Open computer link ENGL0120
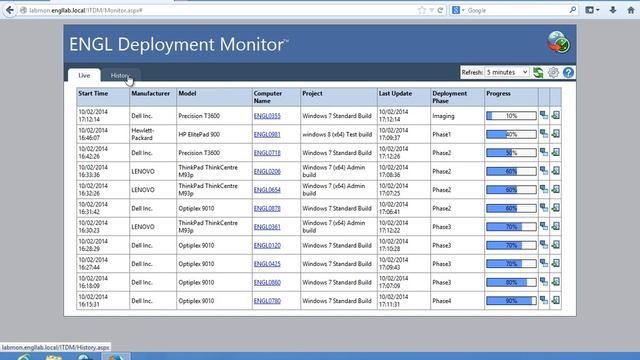 [267, 245]
